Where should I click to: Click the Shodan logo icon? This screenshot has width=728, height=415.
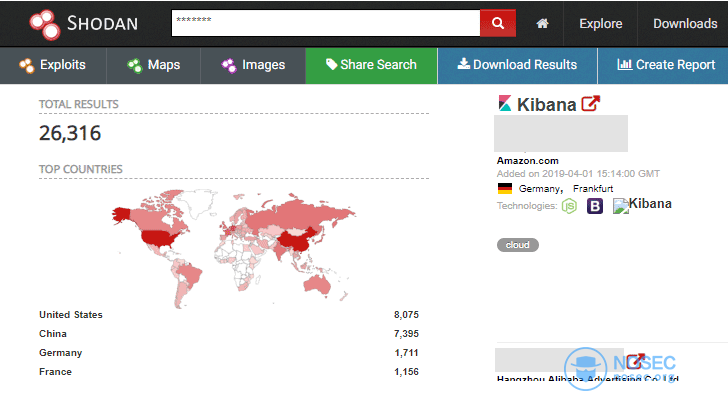click(x=45, y=24)
